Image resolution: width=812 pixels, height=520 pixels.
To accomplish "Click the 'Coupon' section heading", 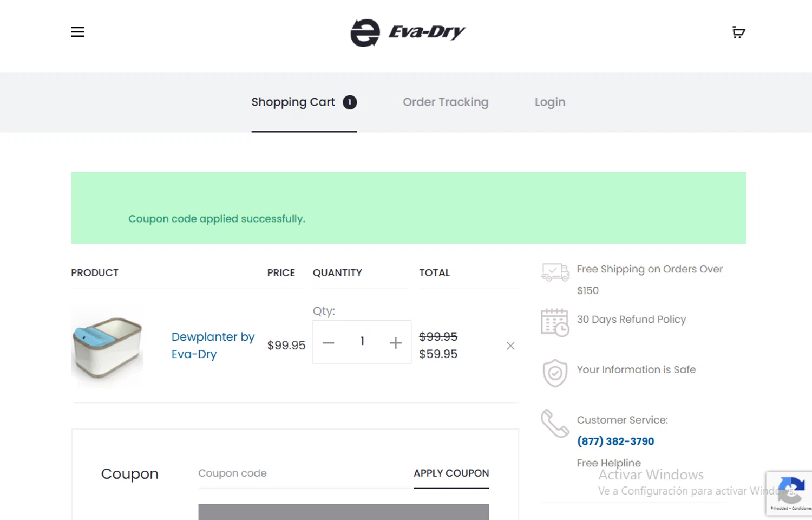I will (129, 474).
